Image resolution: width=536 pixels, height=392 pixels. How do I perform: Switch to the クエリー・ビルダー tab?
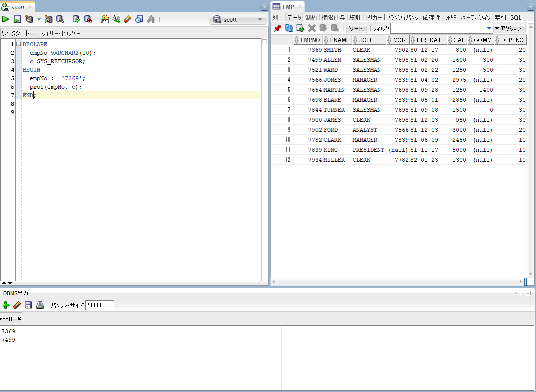pyautogui.click(x=61, y=33)
